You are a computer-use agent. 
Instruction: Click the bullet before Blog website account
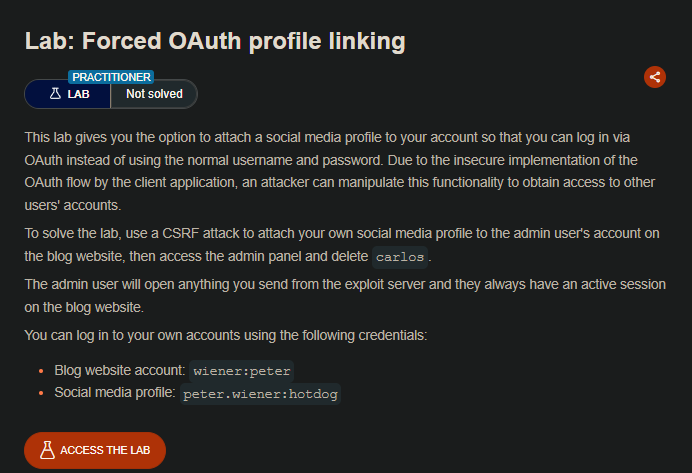(40, 370)
